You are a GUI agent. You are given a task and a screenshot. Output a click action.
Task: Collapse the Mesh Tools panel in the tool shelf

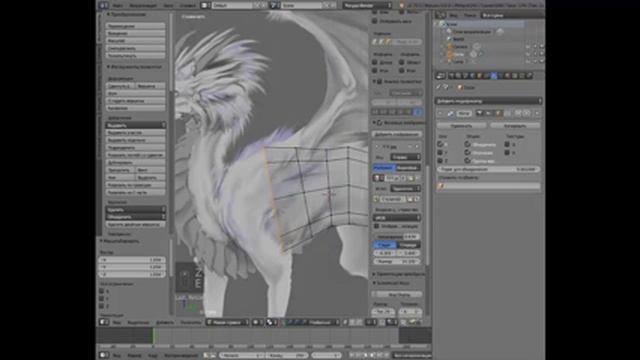pyautogui.click(x=108, y=67)
